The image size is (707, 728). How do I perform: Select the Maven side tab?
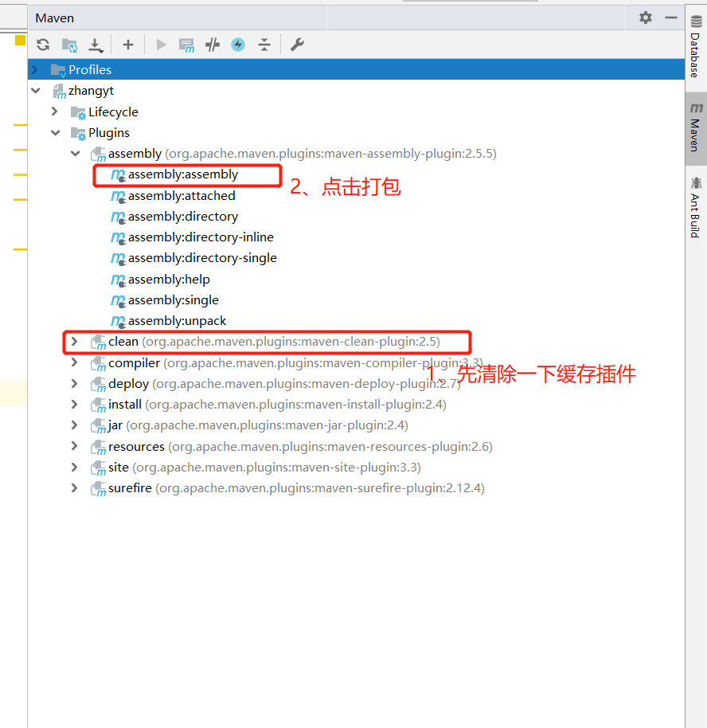pos(695,128)
